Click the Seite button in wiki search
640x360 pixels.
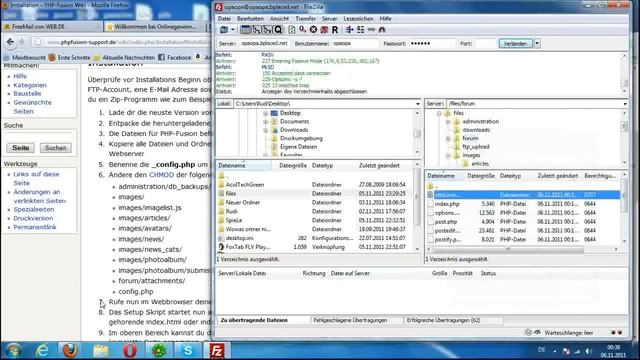tap(20, 148)
